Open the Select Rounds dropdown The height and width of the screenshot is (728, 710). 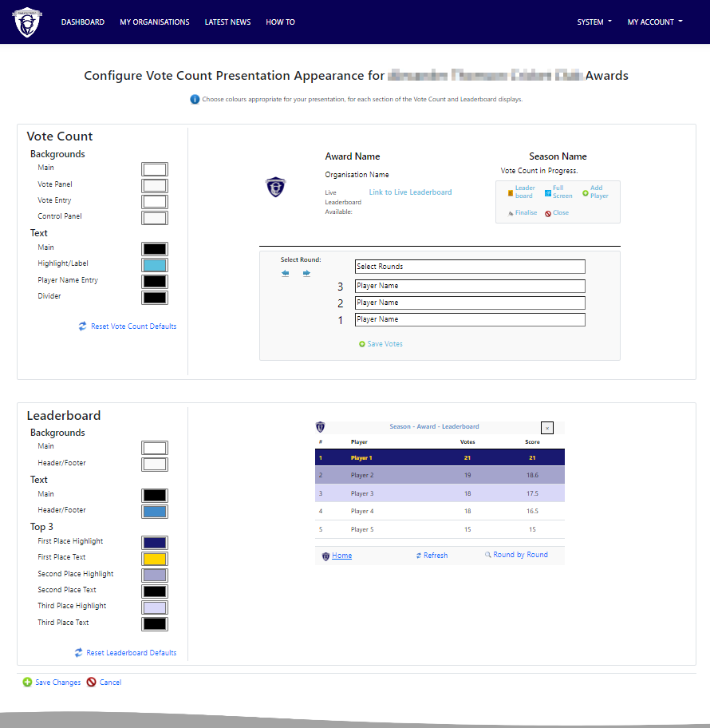point(470,266)
